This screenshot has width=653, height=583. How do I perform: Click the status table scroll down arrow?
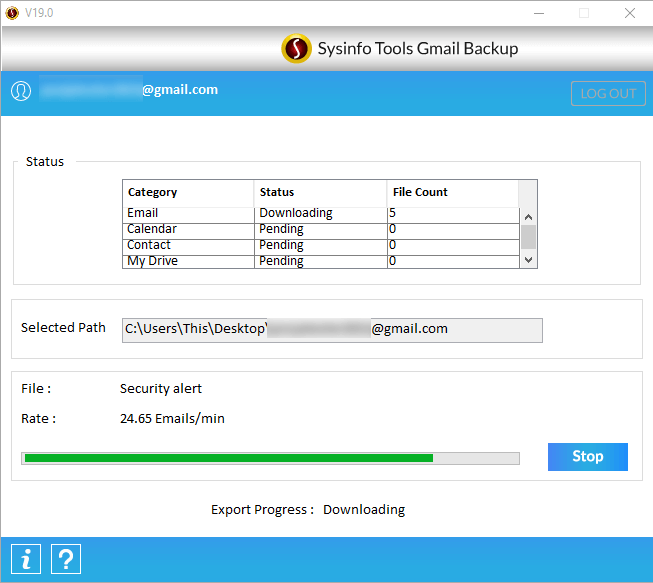[x=528, y=260]
